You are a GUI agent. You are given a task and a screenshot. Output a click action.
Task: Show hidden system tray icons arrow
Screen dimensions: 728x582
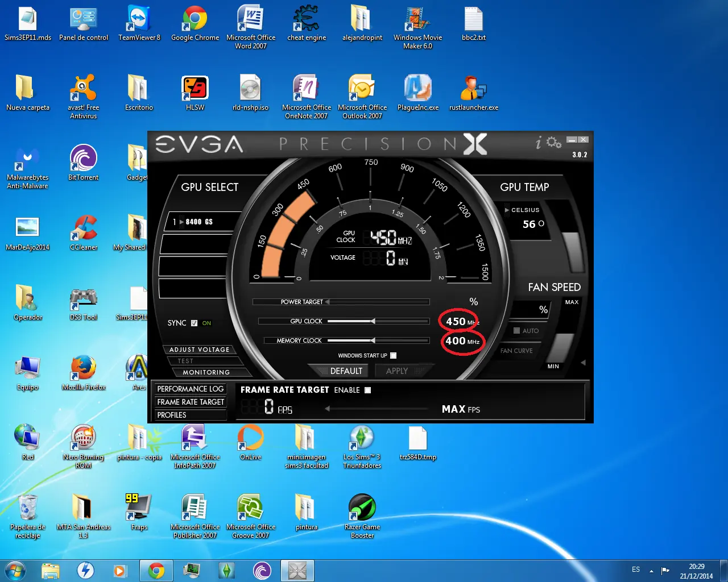(x=651, y=571)
